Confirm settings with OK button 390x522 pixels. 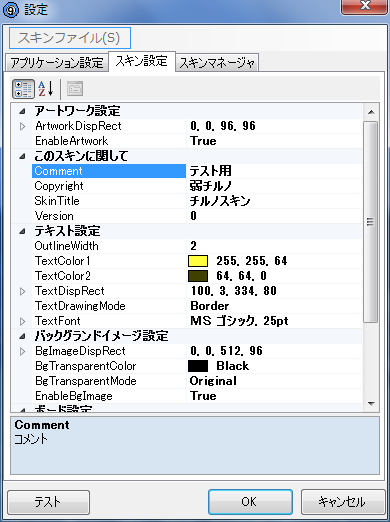[250, 502]
